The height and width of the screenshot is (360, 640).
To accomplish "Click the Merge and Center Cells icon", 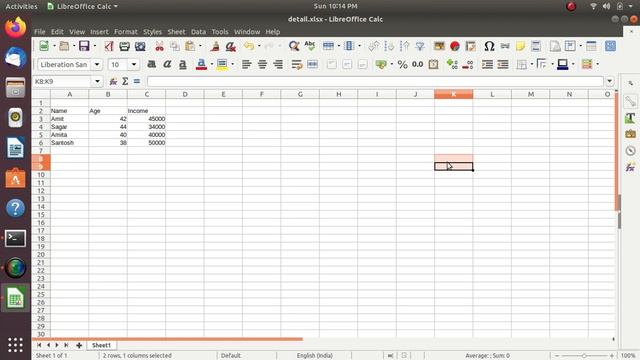I will [x=313, y=64].
